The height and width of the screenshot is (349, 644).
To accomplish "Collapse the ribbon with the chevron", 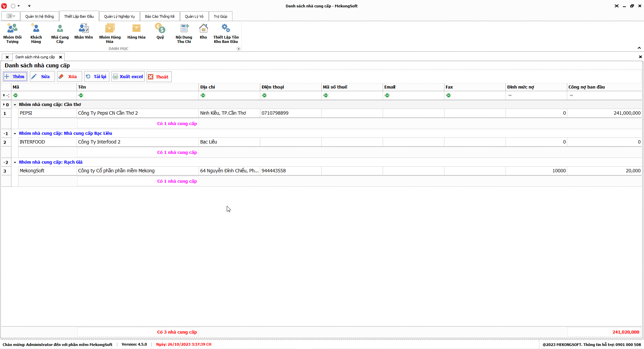I will [x=639, y=48].
